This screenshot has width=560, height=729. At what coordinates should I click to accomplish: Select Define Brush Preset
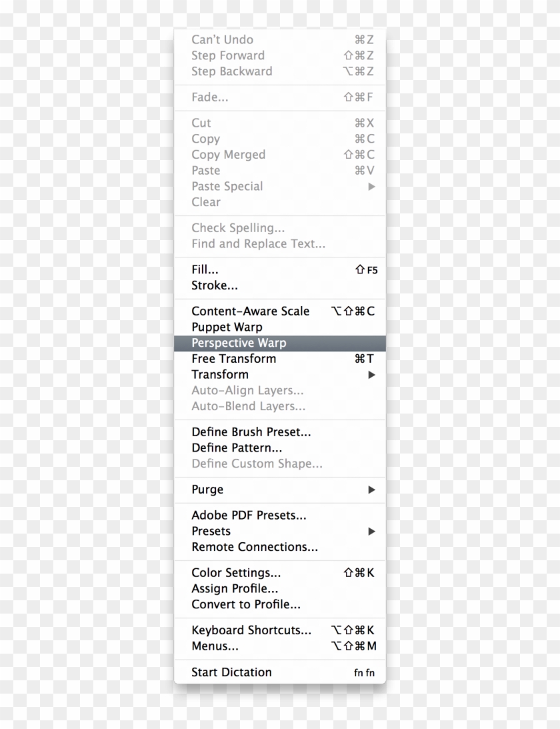click(251, 432)
